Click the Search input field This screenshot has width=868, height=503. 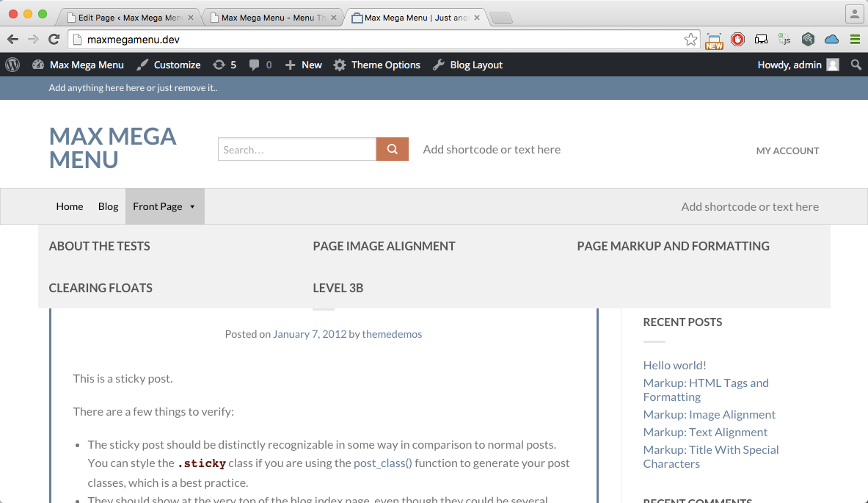[x=296, y=149]
